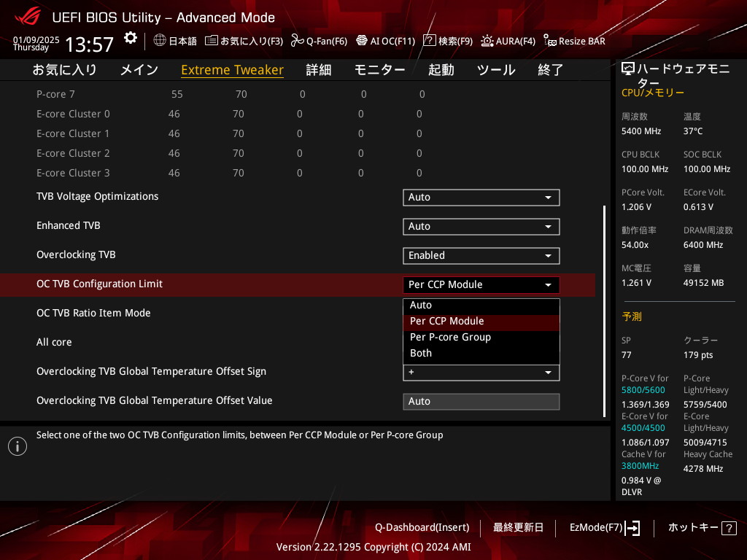
Task: Open Q-Fan control fan icon
Action: point(297,41)
